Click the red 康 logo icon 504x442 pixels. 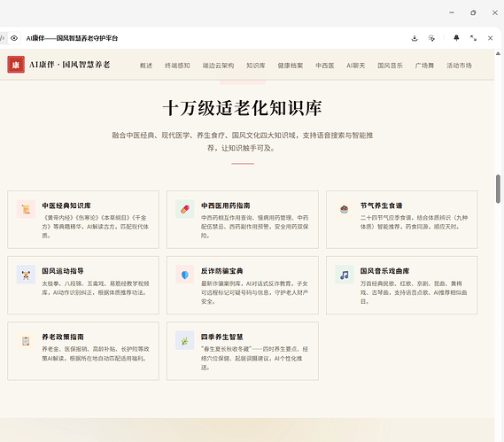(x=16, y=65)
